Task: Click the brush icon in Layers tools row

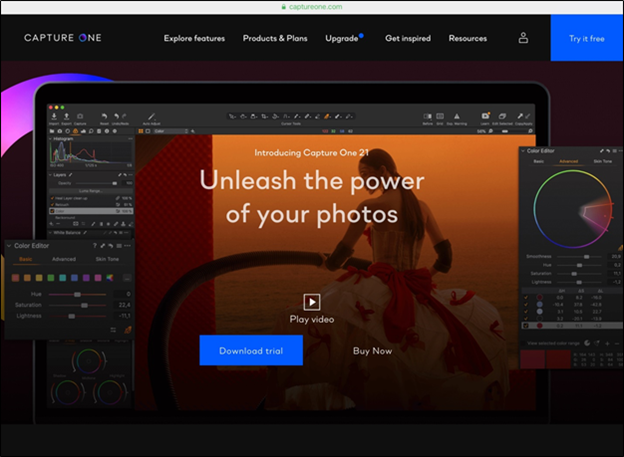Action: click(x=93, y=224)
